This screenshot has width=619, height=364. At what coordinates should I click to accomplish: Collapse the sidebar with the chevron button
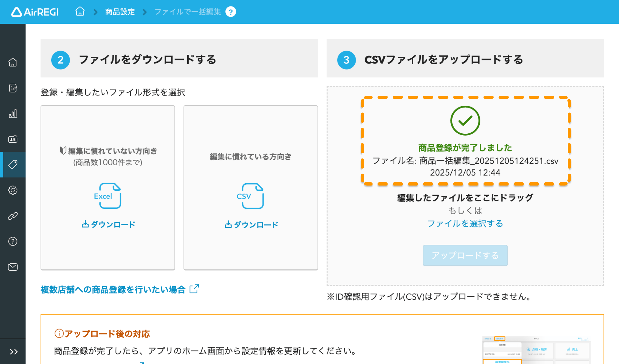point(13,352)
